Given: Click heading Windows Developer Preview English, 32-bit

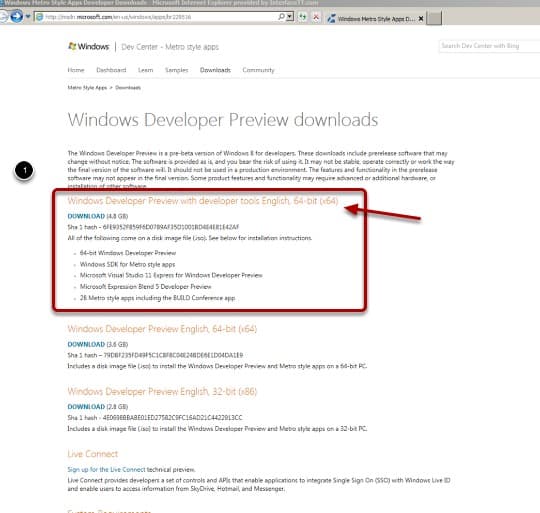Looking at the screenshot, I should 162,391.
